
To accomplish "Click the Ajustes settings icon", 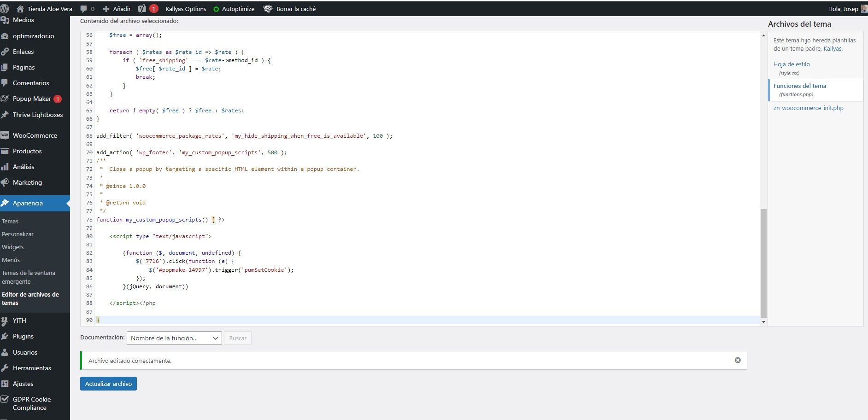I will click(x=5, y=384).
